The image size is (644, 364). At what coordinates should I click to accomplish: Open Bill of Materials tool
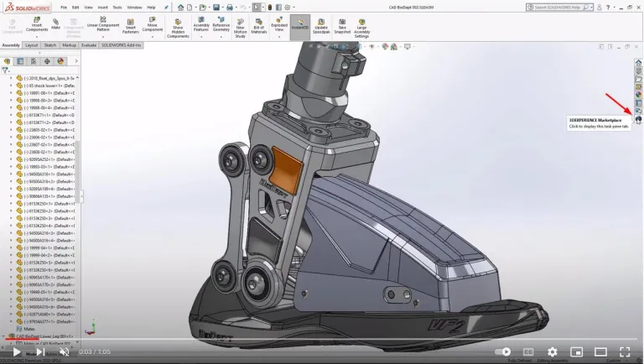click(x=261, y=23)
